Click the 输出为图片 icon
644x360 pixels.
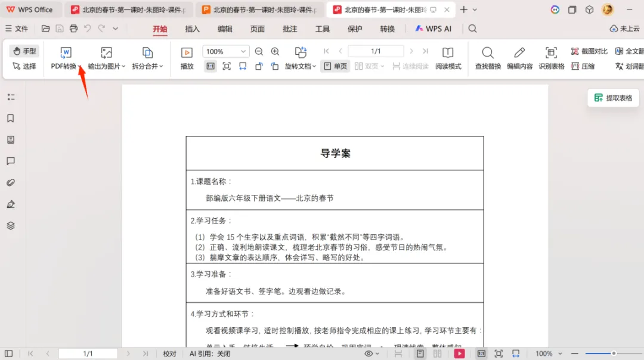tap(106, 52)
